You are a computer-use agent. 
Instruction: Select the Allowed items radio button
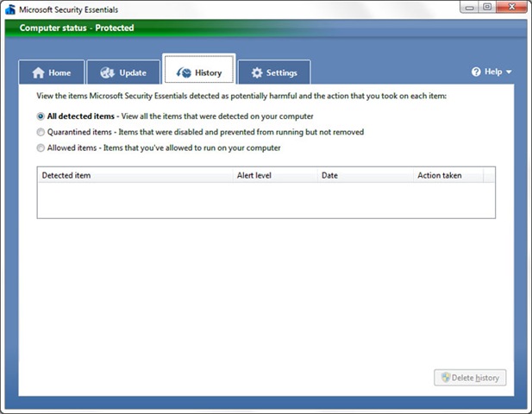(41, 148)
